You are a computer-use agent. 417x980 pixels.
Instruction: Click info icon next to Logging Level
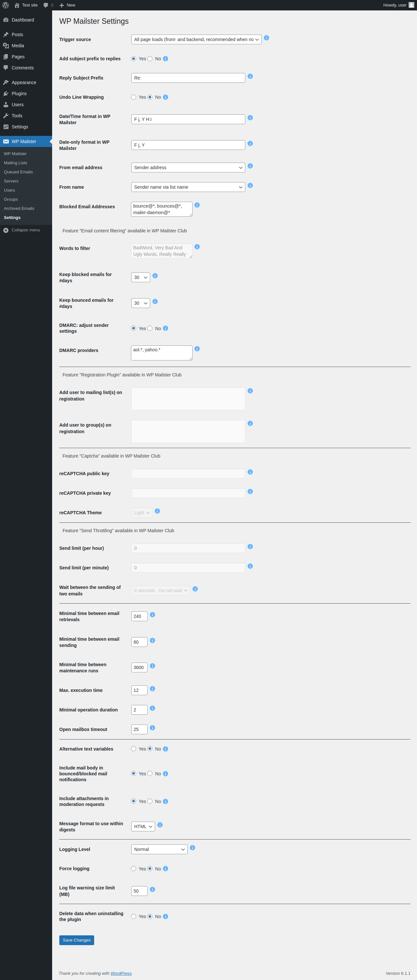coord(193,848)
